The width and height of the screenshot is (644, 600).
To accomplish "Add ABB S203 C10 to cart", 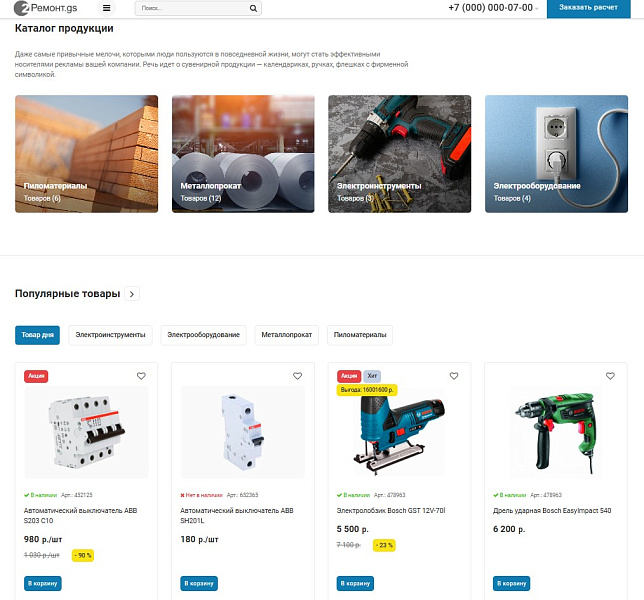I will coord(43,583).
